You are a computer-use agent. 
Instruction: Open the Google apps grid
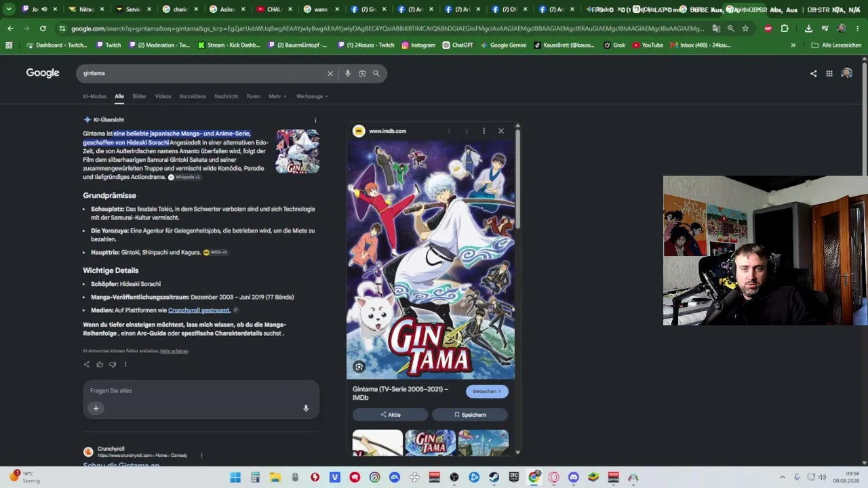click(829, 73)
